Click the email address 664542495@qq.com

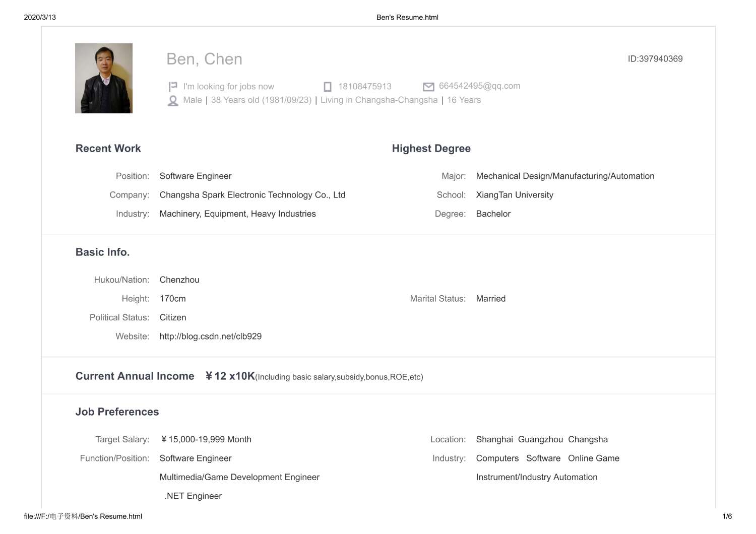coord(479,86)
